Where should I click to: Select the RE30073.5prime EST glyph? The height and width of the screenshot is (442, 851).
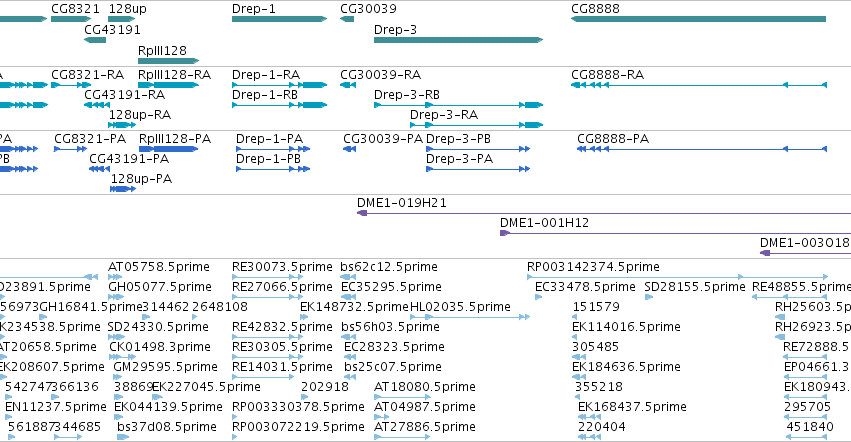tap(268, 277)
